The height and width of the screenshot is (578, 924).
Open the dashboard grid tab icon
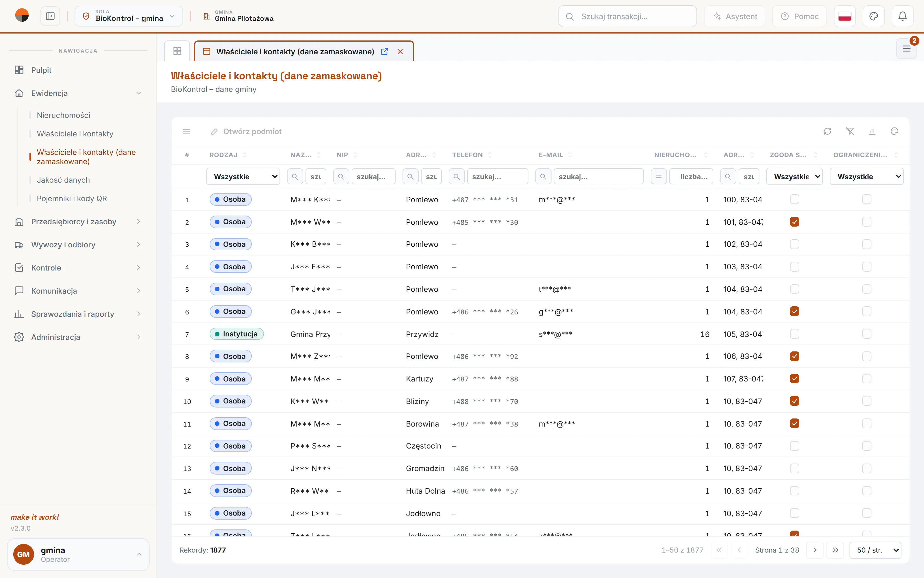pyautogui.click(x=177, y=51)
